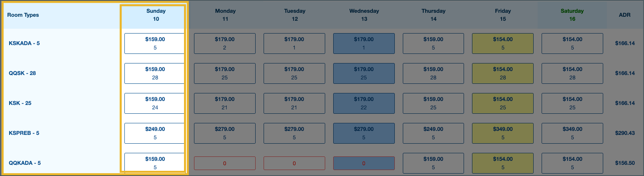Click Sunday 10 column header
Image resolution: width=644 pixels, height=176 pixels.
[x=156, y=15]
